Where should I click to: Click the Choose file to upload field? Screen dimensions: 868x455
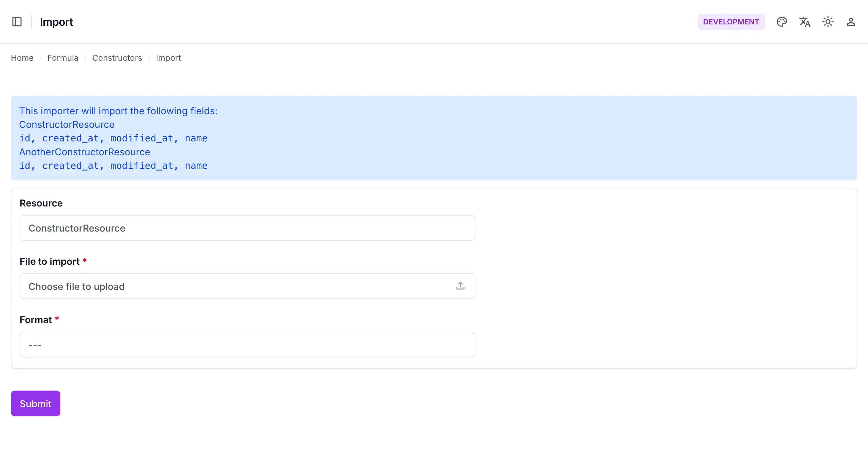(x=237, y=286)
